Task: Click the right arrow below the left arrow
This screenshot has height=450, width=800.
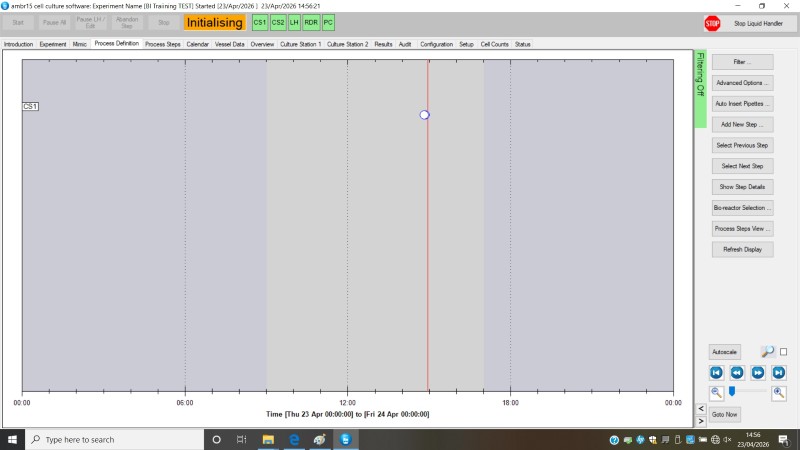Action: 701,421
